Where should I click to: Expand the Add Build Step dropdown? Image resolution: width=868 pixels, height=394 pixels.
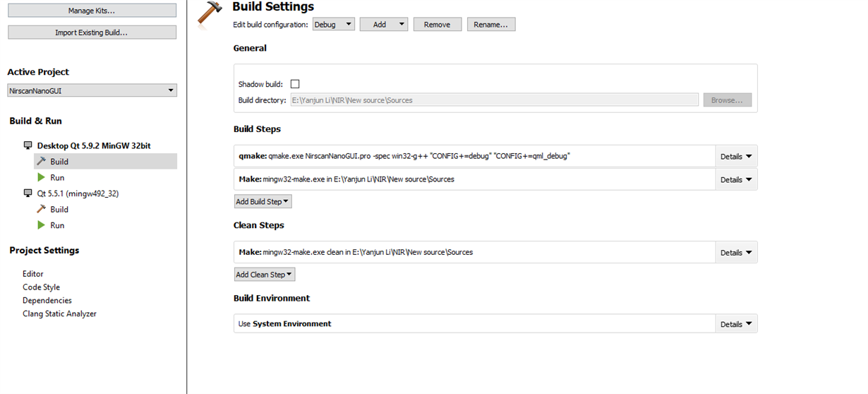point(263,201)
